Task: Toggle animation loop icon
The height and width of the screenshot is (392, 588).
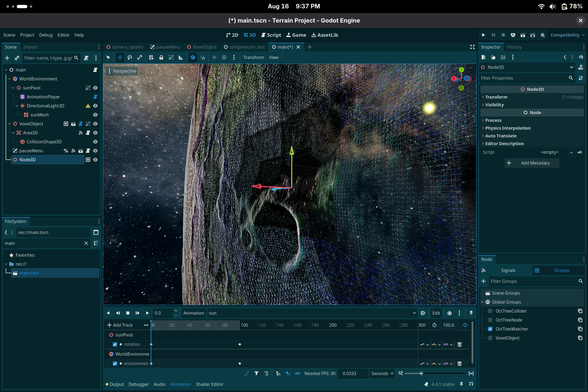Action: tap(465, 325)
